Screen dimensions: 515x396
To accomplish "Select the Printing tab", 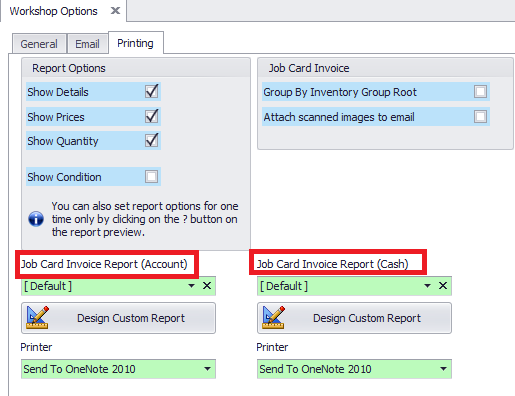I will coord(136,43).
